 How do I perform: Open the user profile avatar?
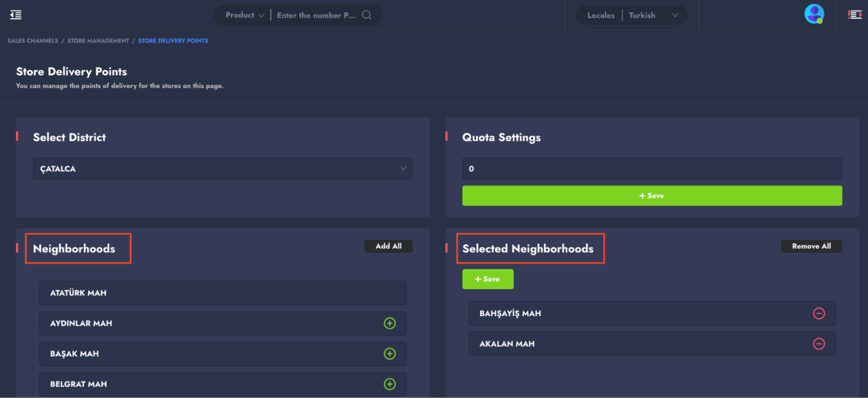pyautogui.click(x=814, y=14)
